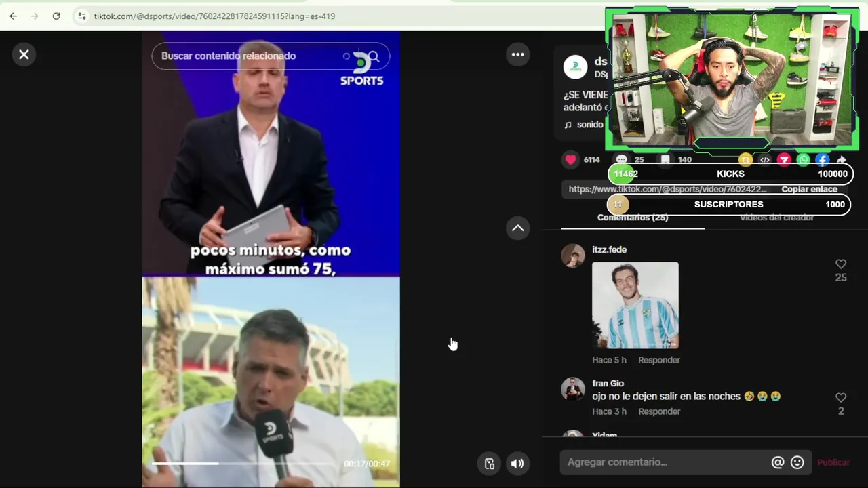Share the video to Facebook
This screenshot has height=488, width=868.
pos(822,160)
